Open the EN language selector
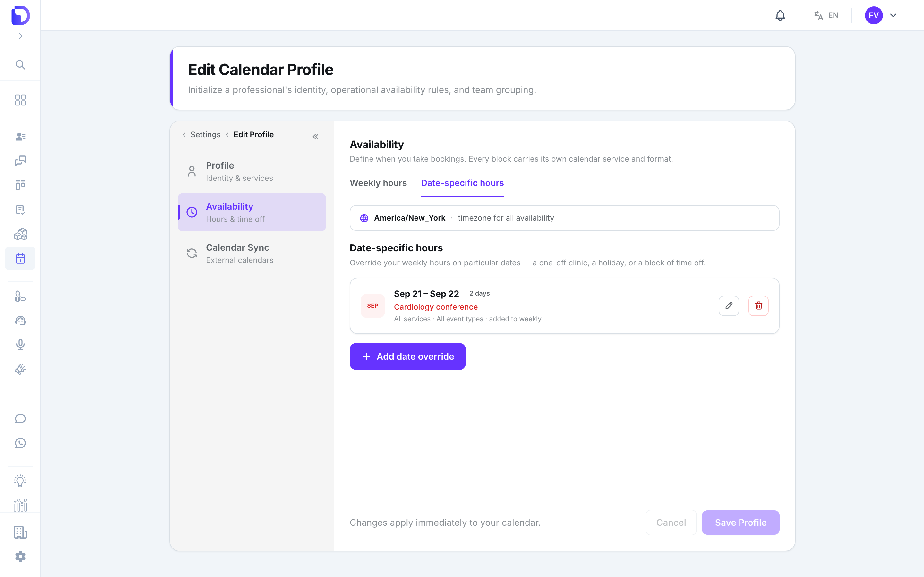924x577 pixels. pos(826,15)
